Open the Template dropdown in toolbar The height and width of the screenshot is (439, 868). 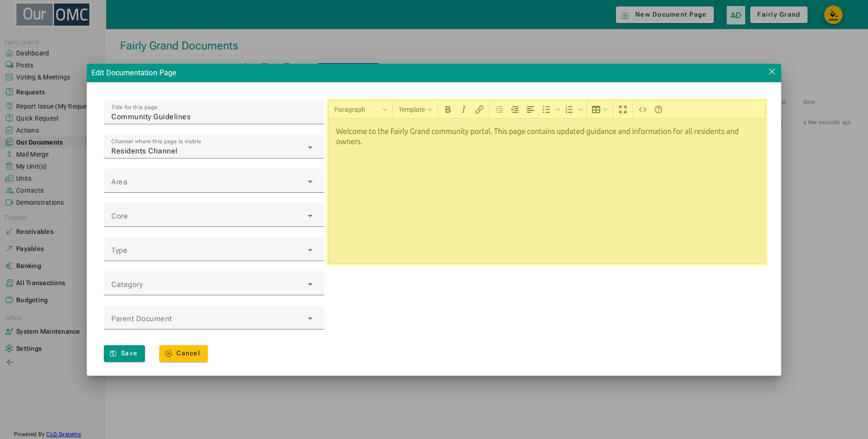click(x=416, y=110)
